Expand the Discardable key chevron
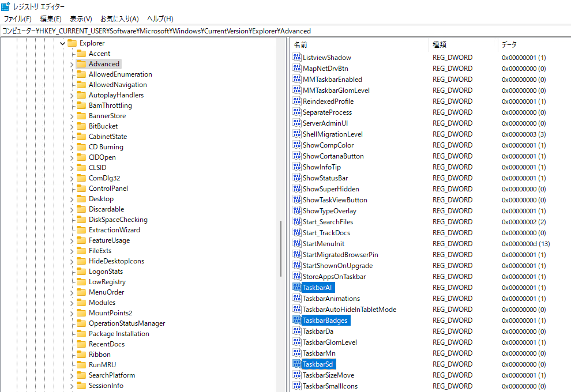Viewport: 571px width, 392px height. [x=72, y=210]
